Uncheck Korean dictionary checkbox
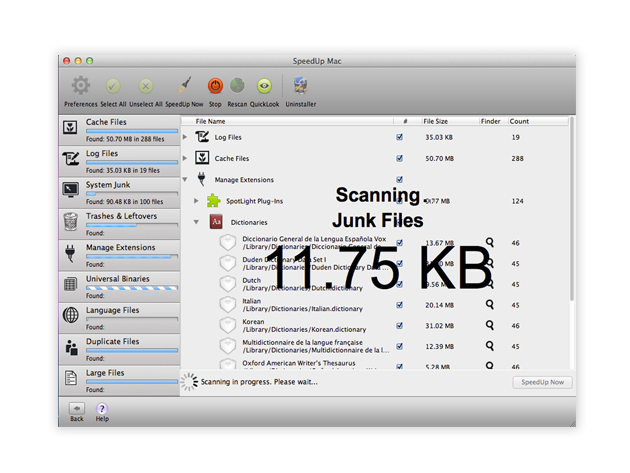The image size is (630, 473). [x=399, y=326]
